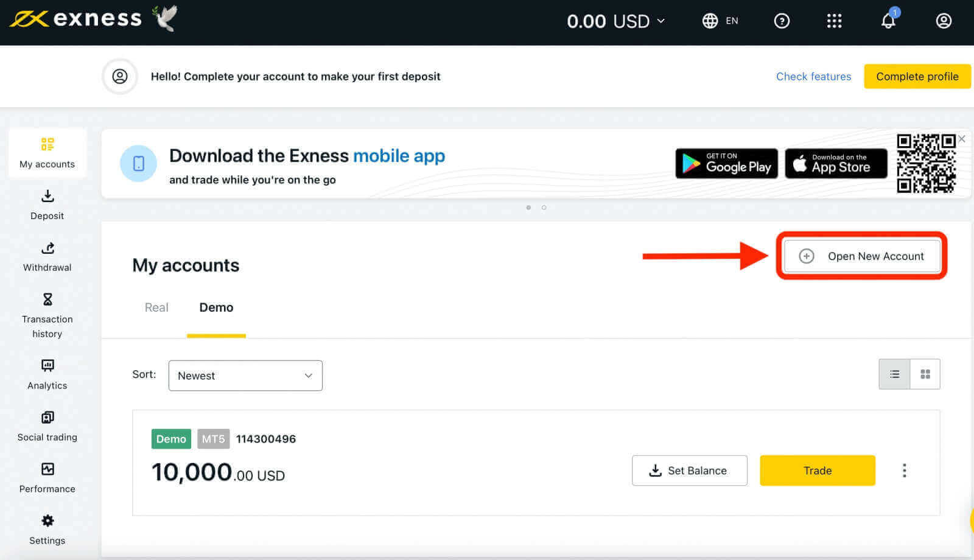Open the EN language selector

tap(720, 21)
